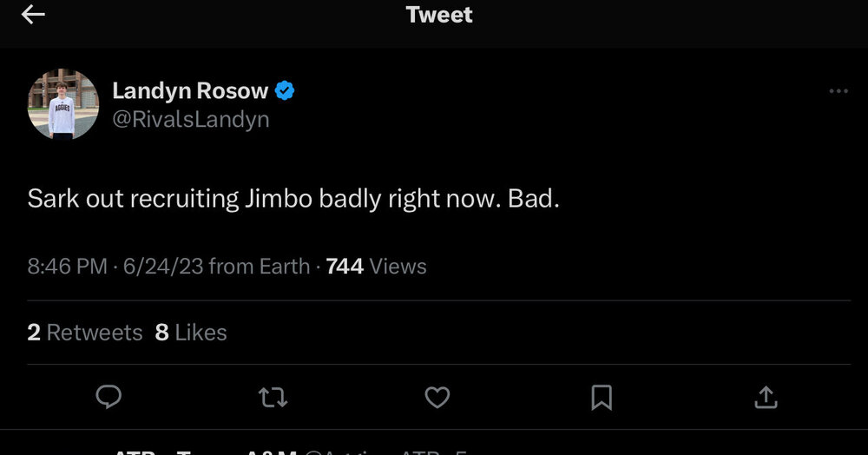
Task: Open the three-dot more options menu
Action: pyautogui.click(x=838, y=91)
